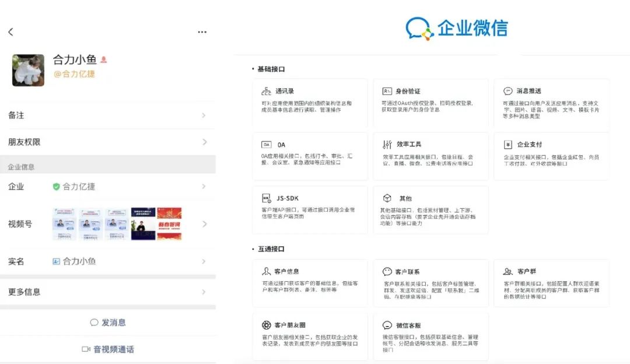Click the 客户信息 card title text
The height and width of the screenshot is (364, 630).
coord(287,271)
